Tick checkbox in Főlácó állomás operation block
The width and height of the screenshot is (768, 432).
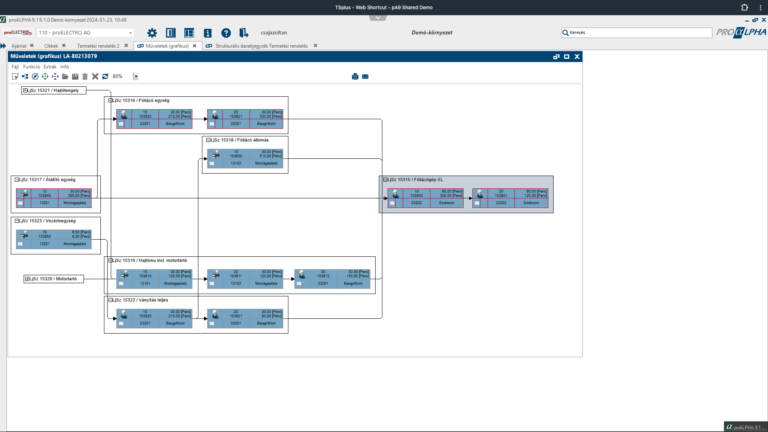[211, 164]
